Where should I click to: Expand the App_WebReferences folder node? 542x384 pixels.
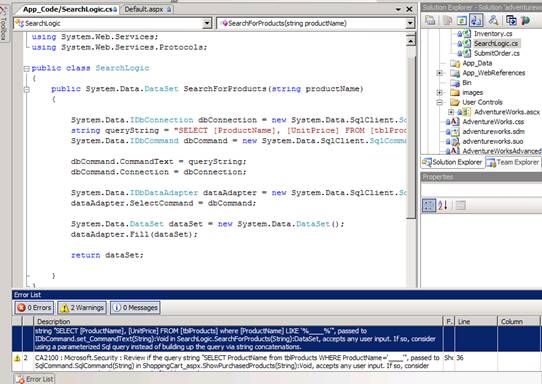click(440, 73)
